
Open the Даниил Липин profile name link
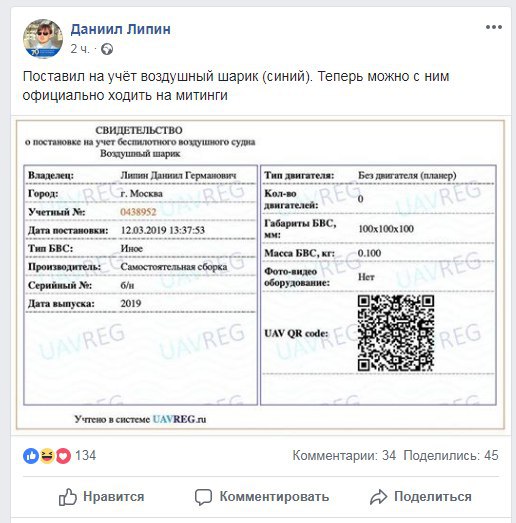click(120, 29)
